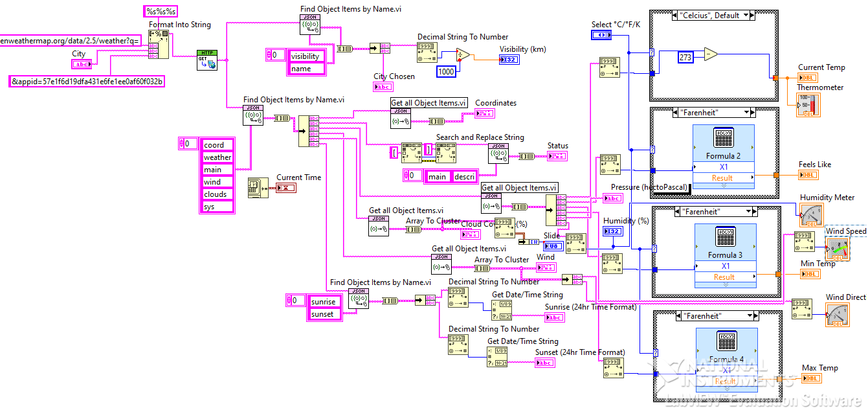Click the 'weather' array element
Image resolution: width=868 pixels, height=410 pixels.
217,157
